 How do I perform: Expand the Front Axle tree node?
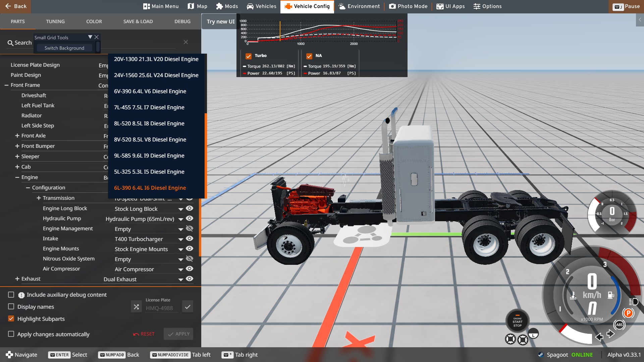point(17,136)
